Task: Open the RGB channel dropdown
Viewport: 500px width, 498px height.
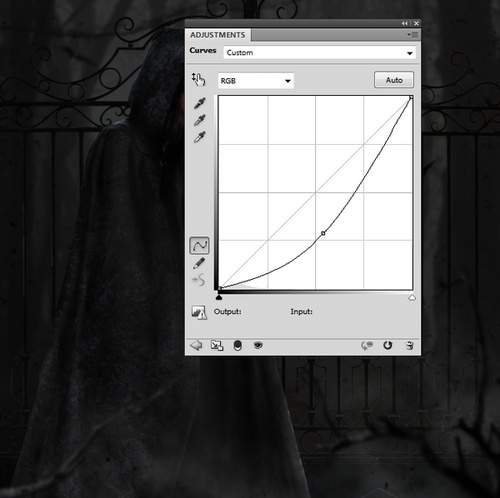Action: tap(256, 81)
